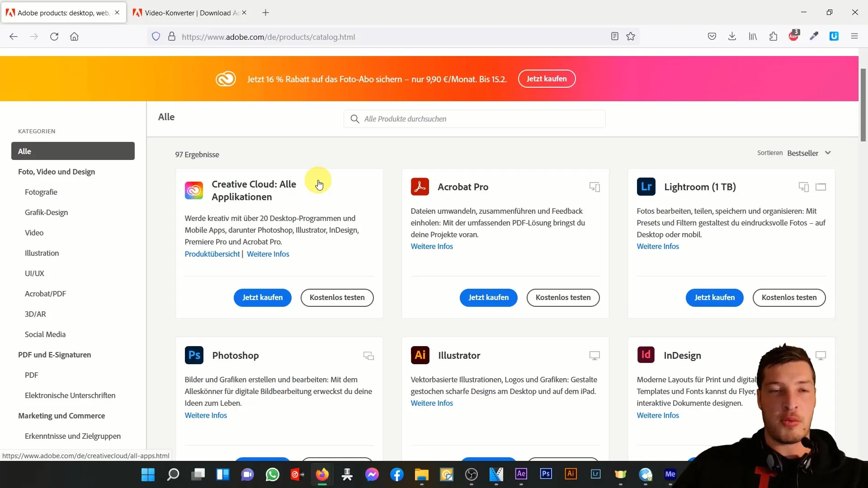Click Jetzt kaufen for Creative Cloud
Viewport: 868px width, 488px height.
[x=262, y=297]
